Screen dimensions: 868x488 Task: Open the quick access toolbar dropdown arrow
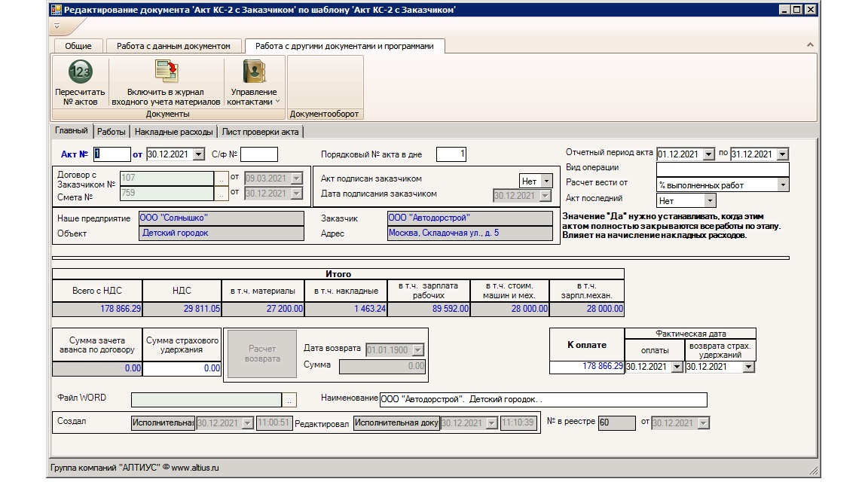[56, 26]
